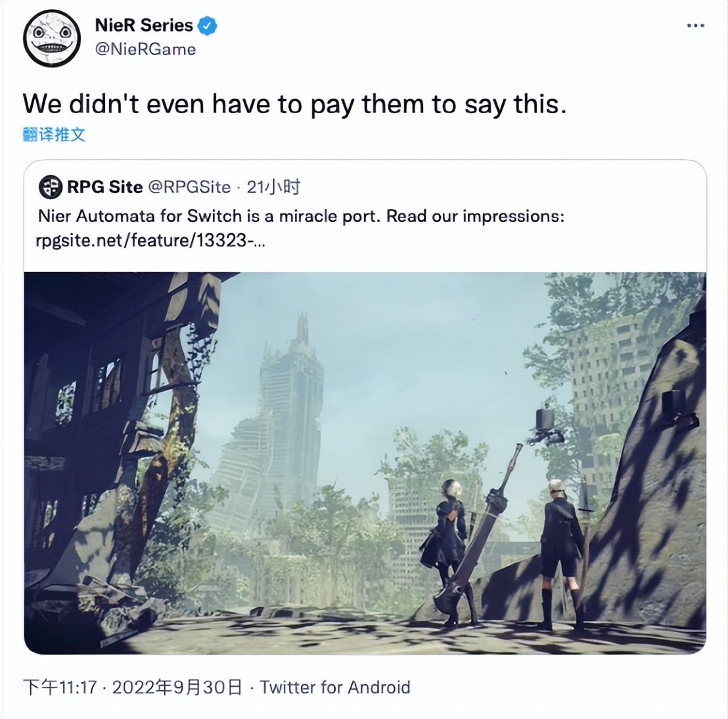The width and height of the screenshot is (728, 719).
Task: Click the blue verified badge next to NieR Series
Action: point(207,26)
